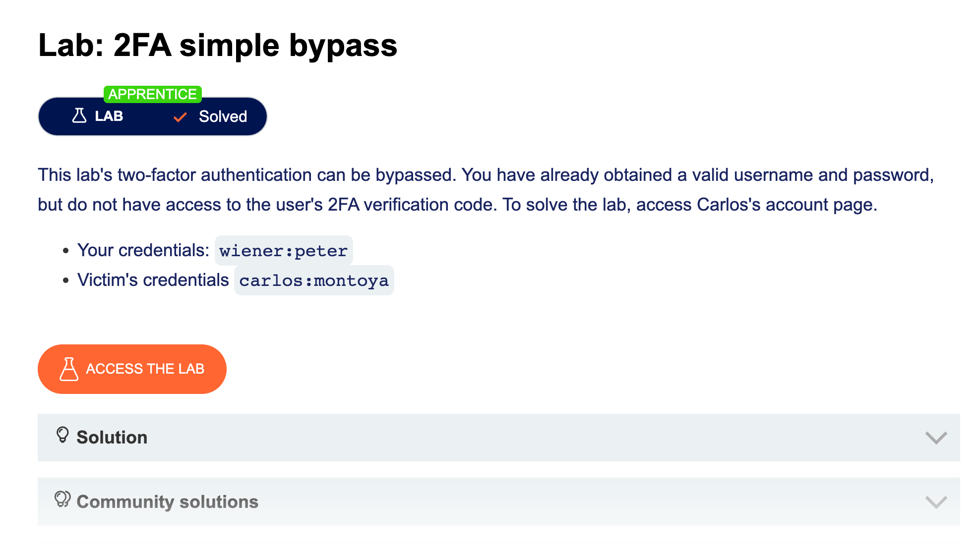Click the empty middle of the Solution bar
Viewport: 980px width, 553px height.
pyautogui.click(x=496, y=438)
